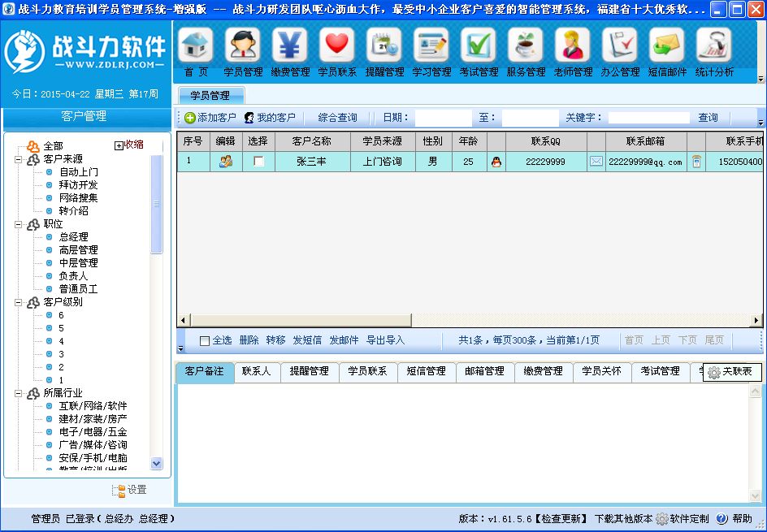767x532 pixels.
Task: Collapse the 客户来源 tree node
Action: pyautogui.click(x=19, y=159)
